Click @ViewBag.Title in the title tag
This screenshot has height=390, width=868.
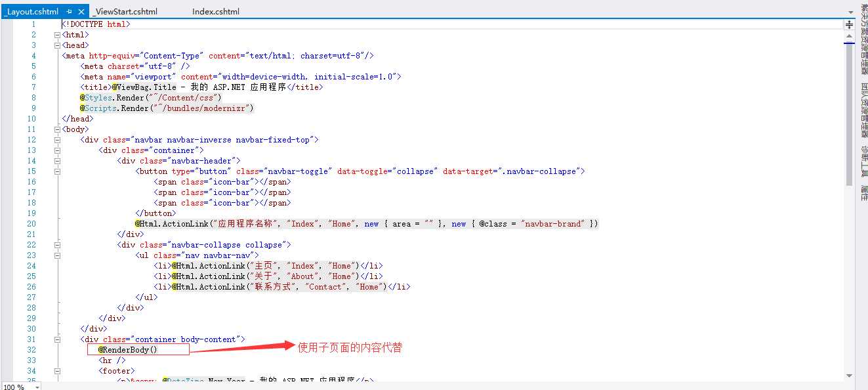tap(144, 87)
